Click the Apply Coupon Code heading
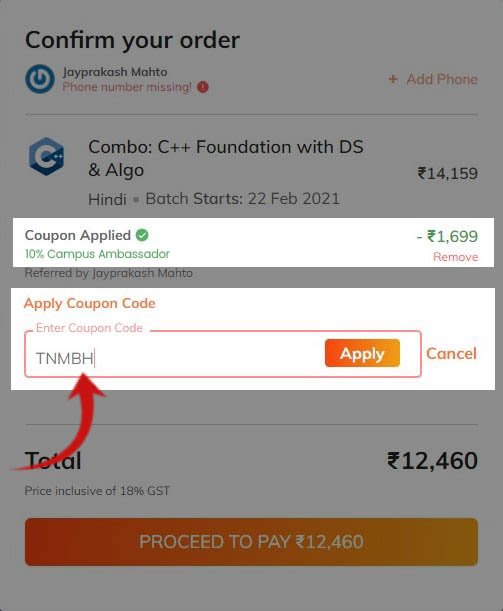The width and height of the screenshot is (503, 611). click(90, 303)
